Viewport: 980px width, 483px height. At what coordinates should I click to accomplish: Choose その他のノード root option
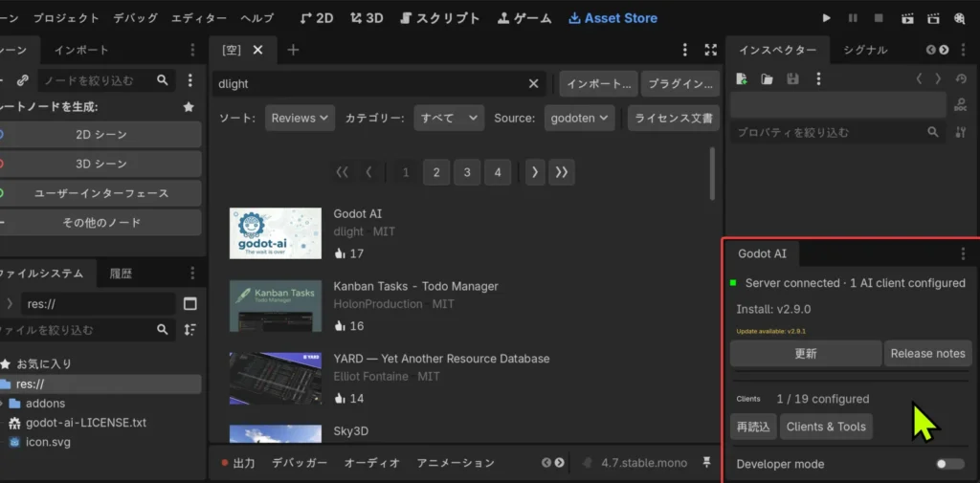click(x=100, y=223)
